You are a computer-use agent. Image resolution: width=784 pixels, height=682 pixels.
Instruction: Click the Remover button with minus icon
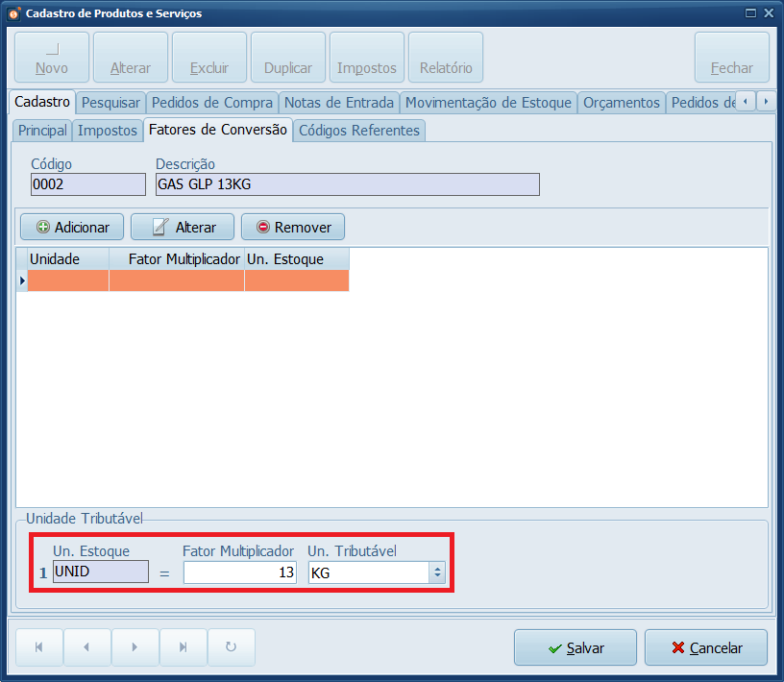point(292,227)
